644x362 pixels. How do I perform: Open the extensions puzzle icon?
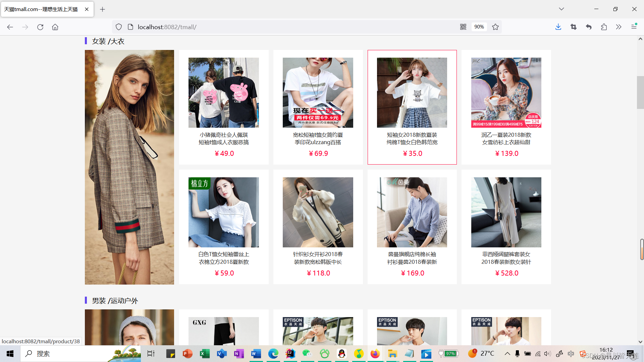(604, 27)
